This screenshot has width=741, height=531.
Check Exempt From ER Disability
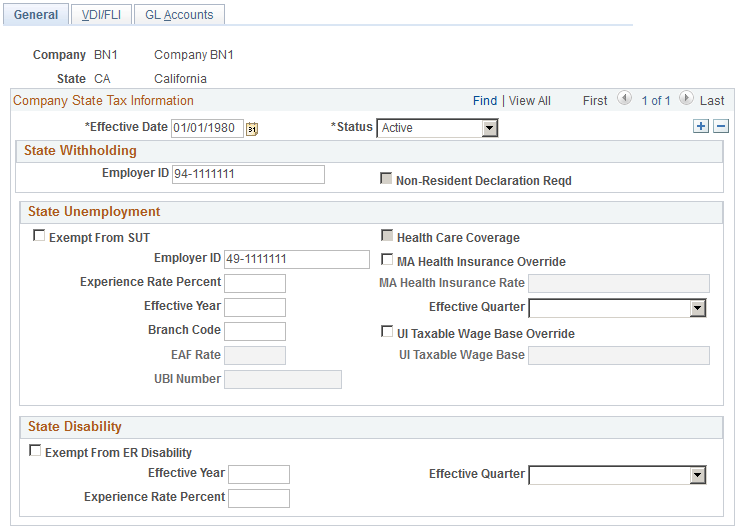[x=35, y=450]
